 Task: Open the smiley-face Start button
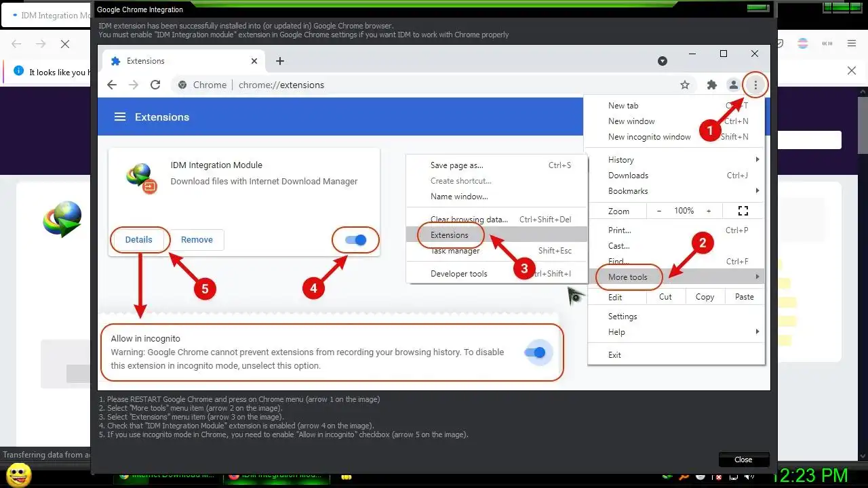pos(18,474)
